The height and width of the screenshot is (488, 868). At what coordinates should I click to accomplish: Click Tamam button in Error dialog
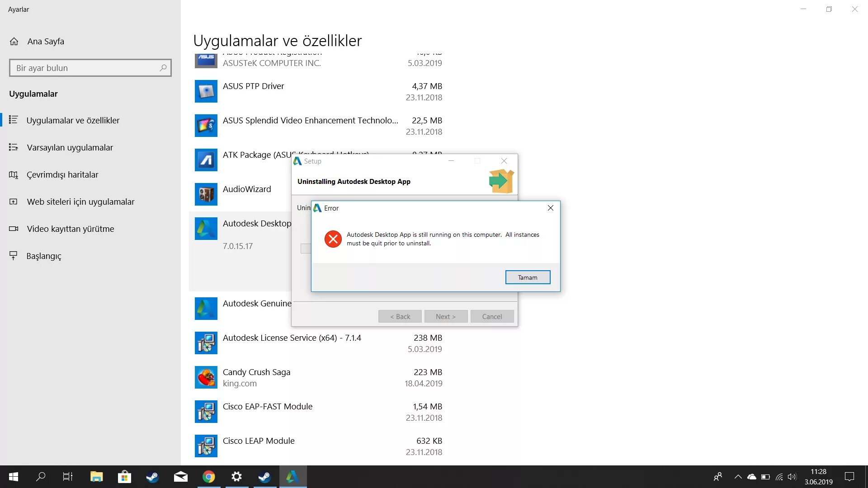pyautogui.click(x=528, y=277)
